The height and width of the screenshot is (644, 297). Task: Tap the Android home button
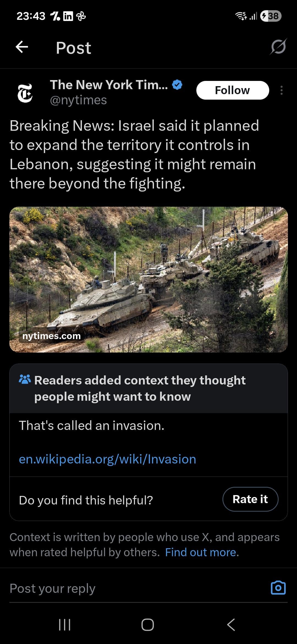point(148,625)
